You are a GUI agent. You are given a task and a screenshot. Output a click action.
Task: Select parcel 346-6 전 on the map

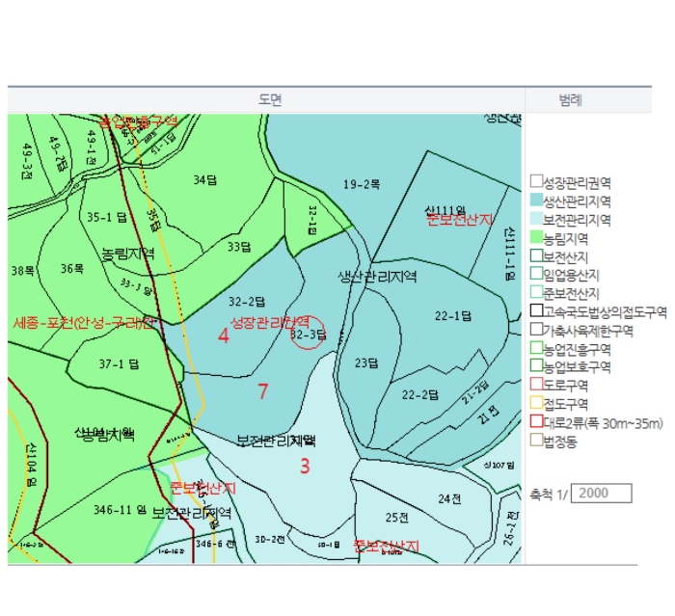tap(215, 544)
